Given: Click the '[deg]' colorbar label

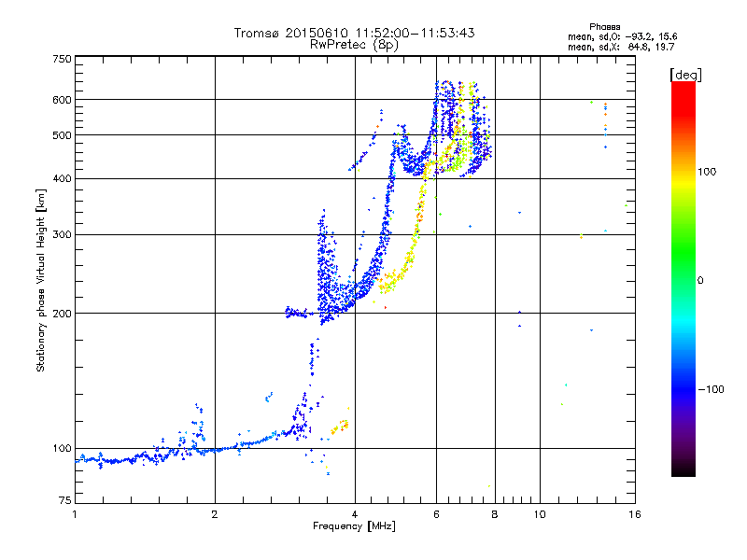Looking at the screenshot, I should click(685, 75).
